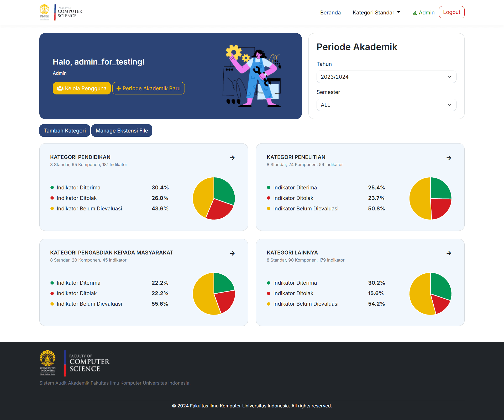The width and height of the screenshot is (504, 420).
Task: Open Manage Ekstensi File
Action: pyautogui.click(x=122, y=130)
